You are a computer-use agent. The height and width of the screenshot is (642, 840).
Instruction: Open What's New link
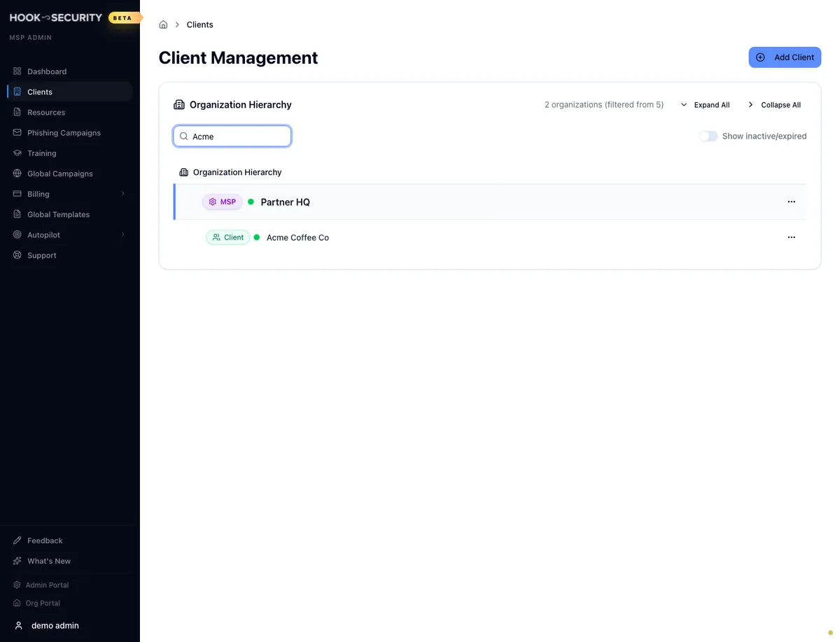[x=70, y=561]
